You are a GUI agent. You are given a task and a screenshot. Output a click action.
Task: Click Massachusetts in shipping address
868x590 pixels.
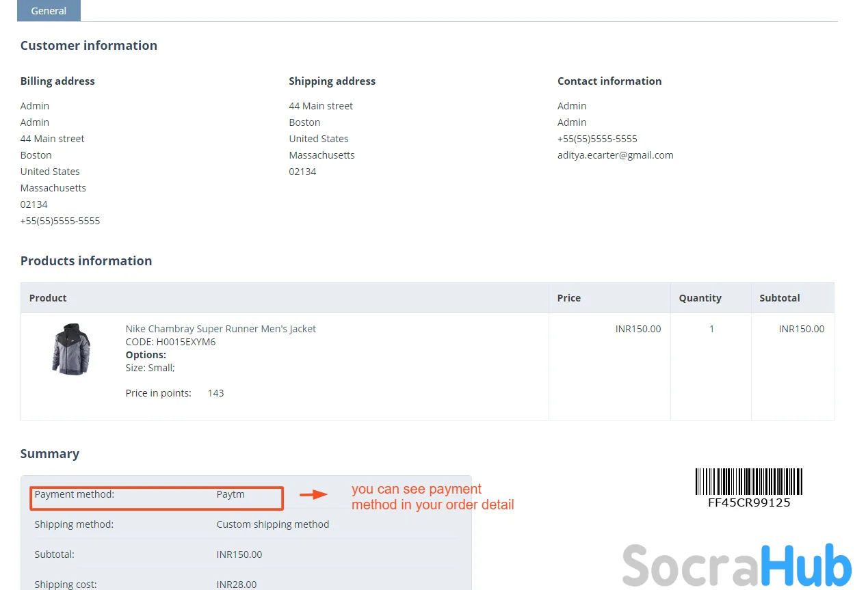321,155
